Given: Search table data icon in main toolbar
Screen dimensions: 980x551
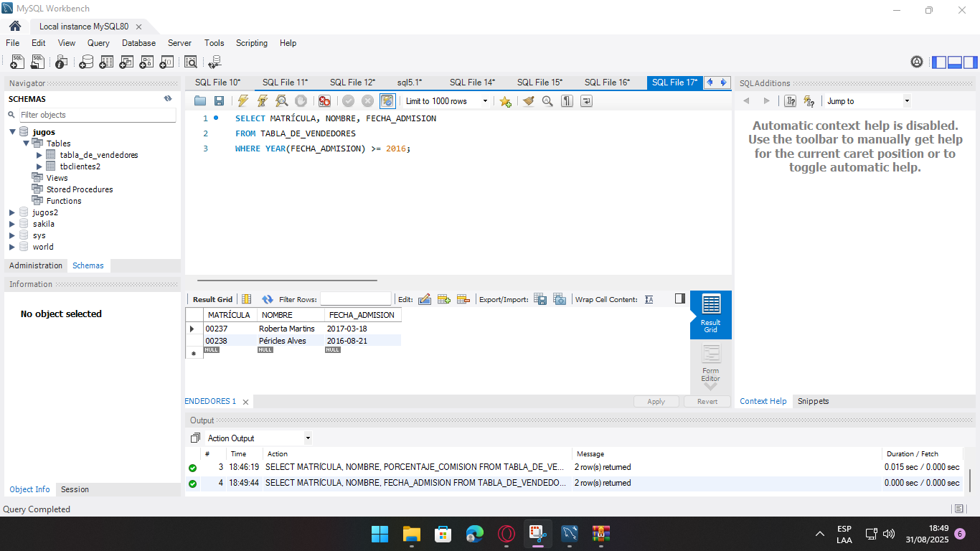Looking at the screenshot, I should click(191, 62).
